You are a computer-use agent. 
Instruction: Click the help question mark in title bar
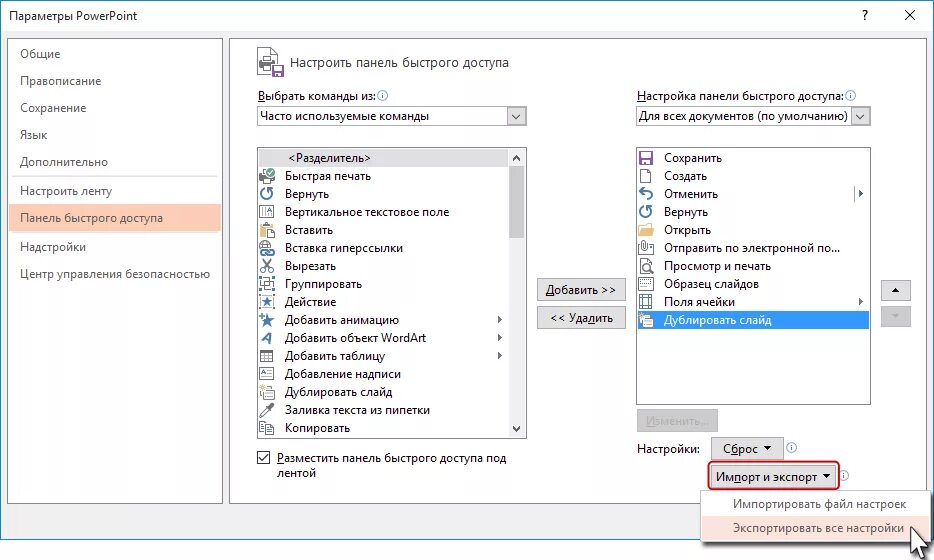(865, 15)
